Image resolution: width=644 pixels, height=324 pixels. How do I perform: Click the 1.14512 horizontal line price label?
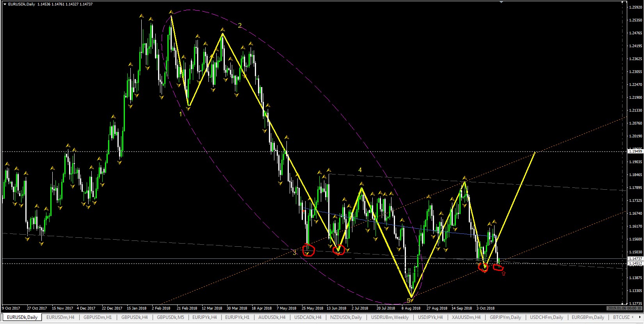634,263
